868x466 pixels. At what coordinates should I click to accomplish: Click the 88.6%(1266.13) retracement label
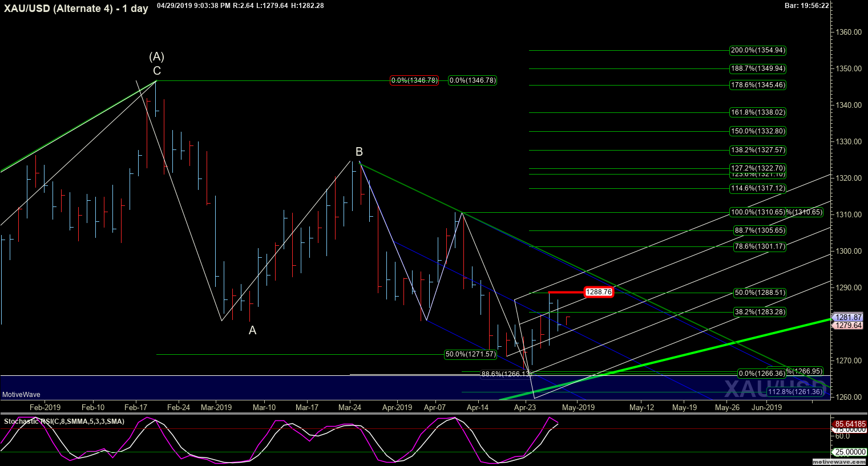(x=507, y=374)
